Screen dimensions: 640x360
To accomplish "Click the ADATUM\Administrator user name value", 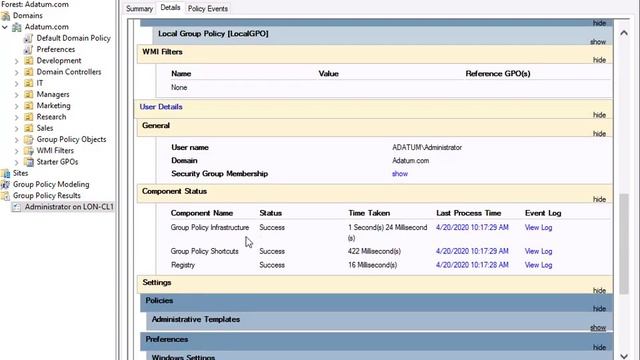I will click(427, 148).
